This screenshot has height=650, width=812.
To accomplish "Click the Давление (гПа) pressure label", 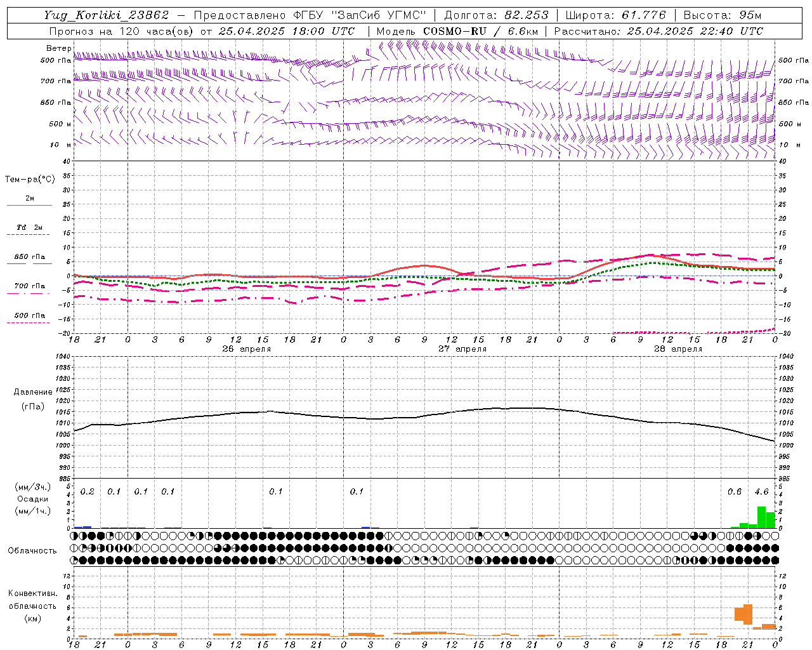I will point(33,399).
